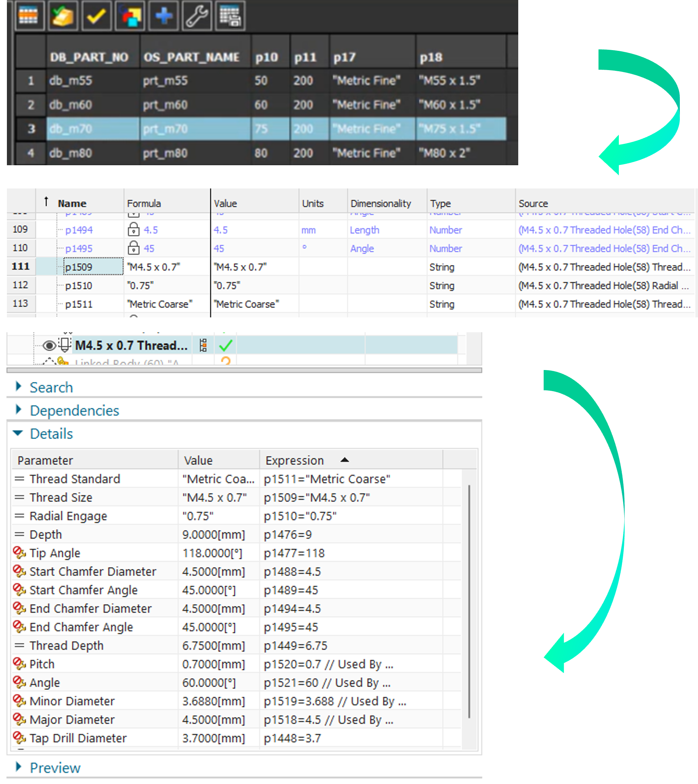Click the save spreadsheet table icon
Viewport: 698px width, 784px height.
pos(230,16)
